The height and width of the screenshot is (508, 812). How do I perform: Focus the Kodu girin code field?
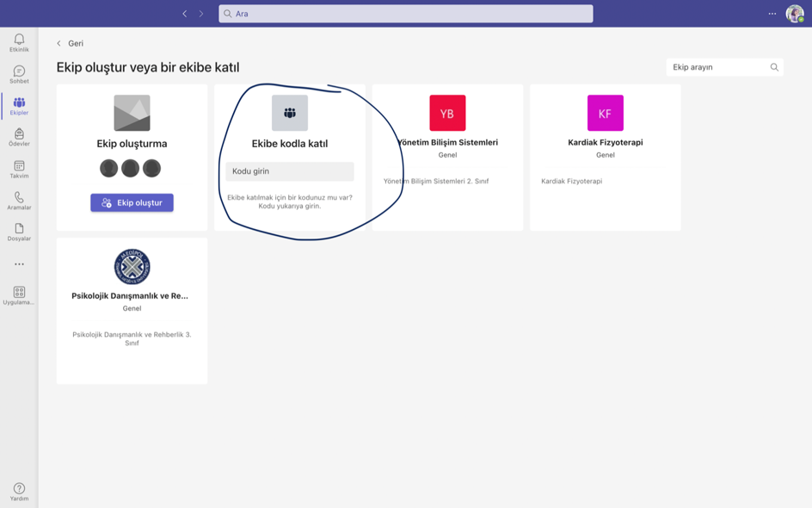click(290, 171)
